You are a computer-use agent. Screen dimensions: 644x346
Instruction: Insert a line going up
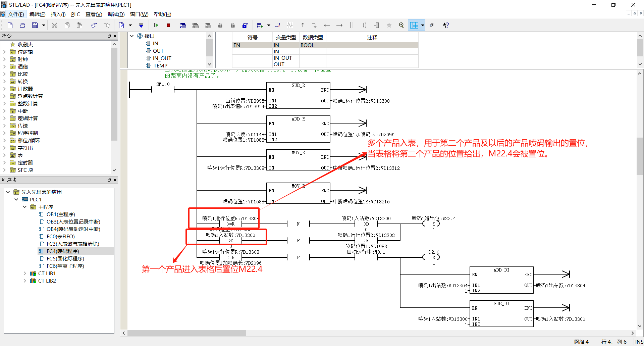(x=302, y=25)
